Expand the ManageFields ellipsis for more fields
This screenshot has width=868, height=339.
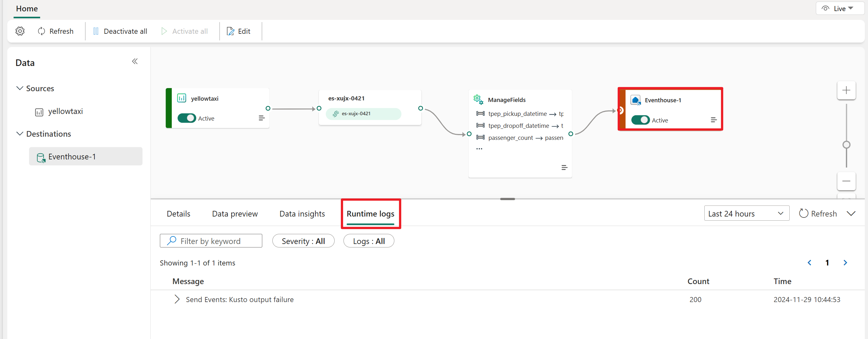(x=479, y=148)
